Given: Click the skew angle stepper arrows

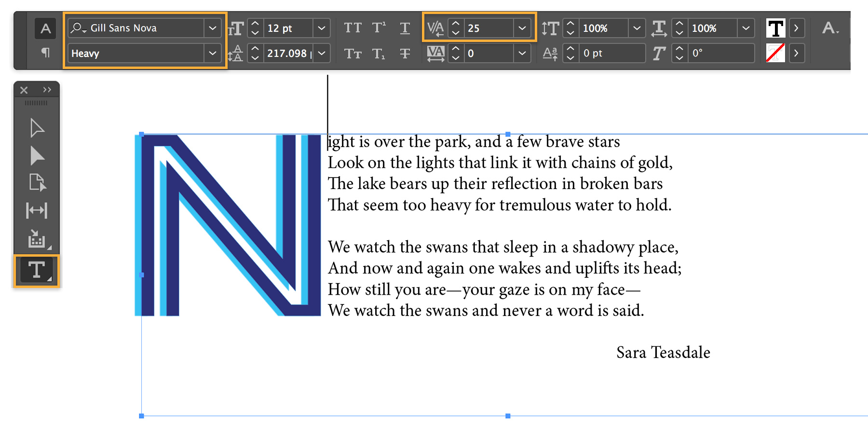Looking at the screenshot, I should (x=679, y=53).
